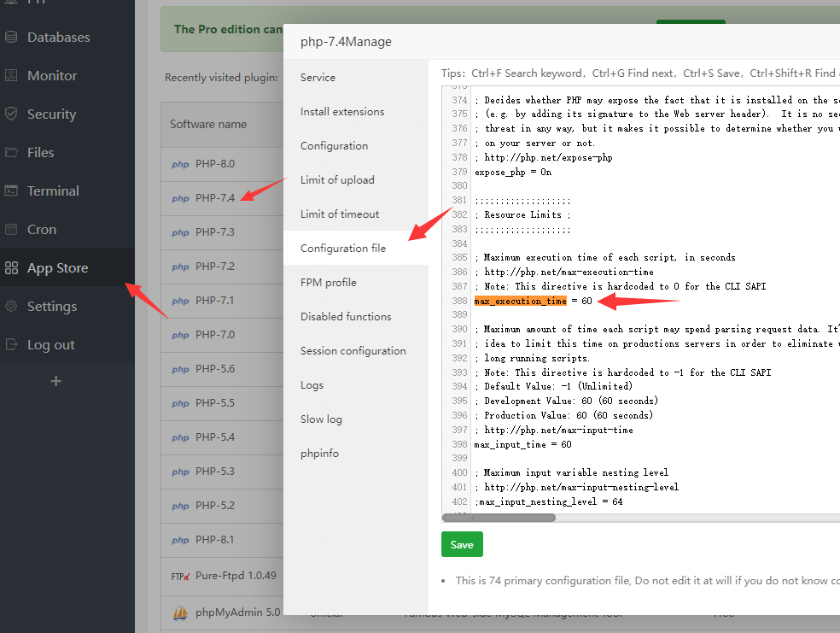
Task: Click the php icon beside PHP-8.1
Action: point(180,540)
